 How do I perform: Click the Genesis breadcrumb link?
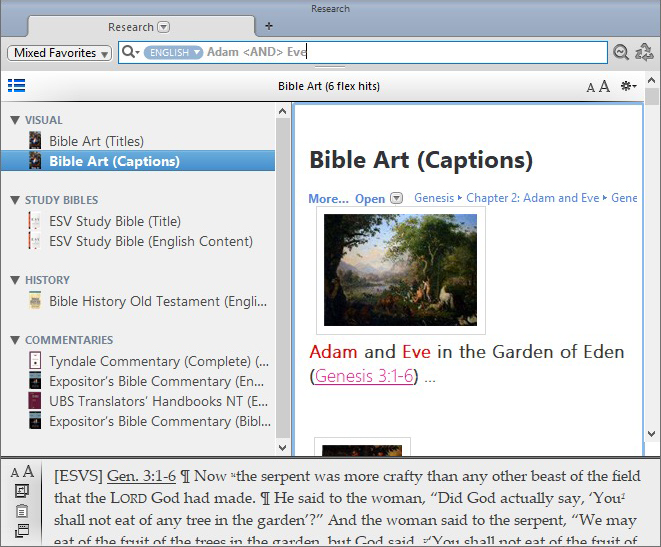tap(434, 198)
